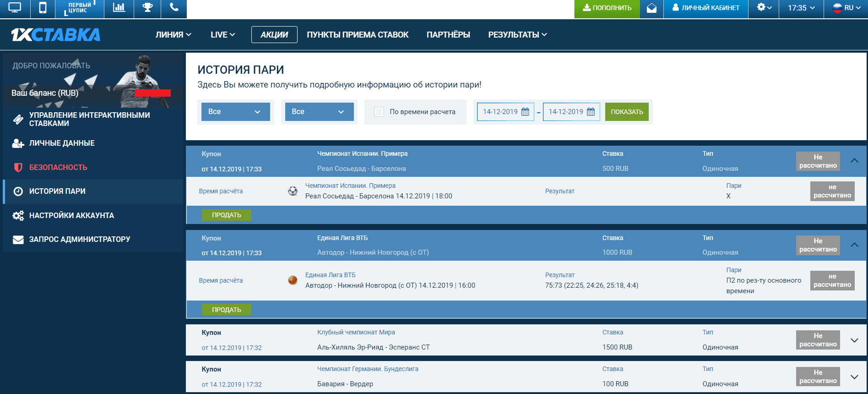The height and width of the screenshot is (394, 868).
Task: Collapse the Реал Сосьедад - Барселона coupon
Action: tap(854, 161)
